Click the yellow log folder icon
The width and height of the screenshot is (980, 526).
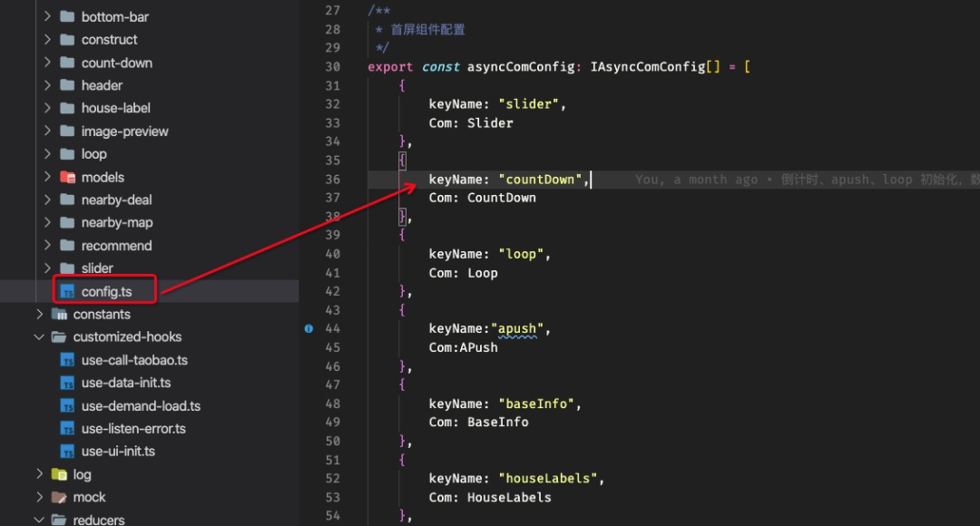coord(59,474)
